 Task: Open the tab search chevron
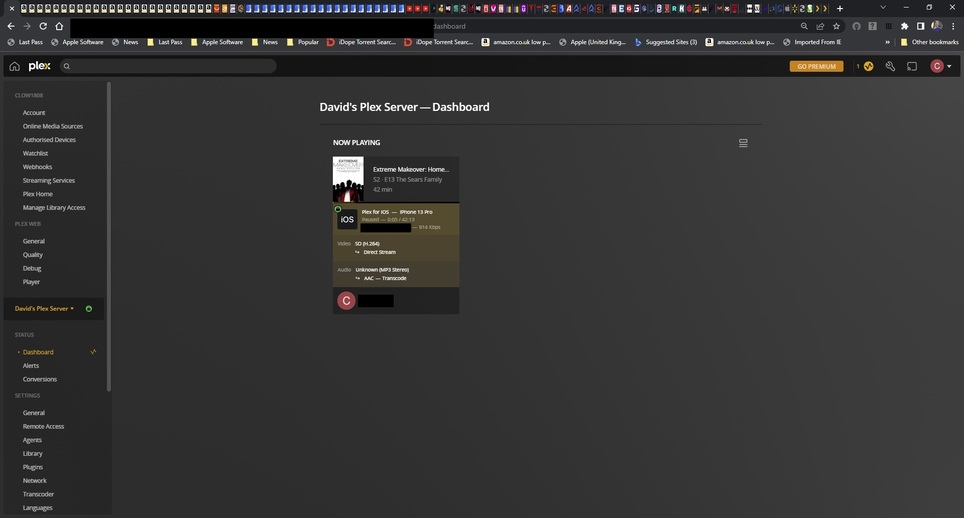[883, 7]
